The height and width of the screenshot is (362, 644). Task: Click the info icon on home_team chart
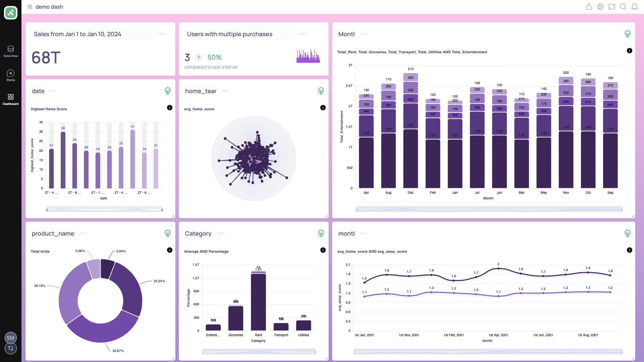[x=323, y=108]
